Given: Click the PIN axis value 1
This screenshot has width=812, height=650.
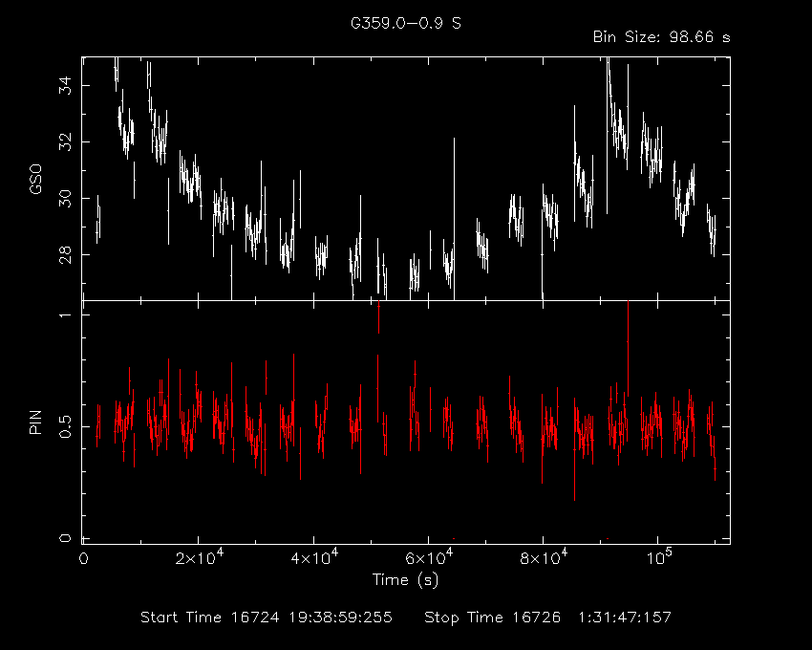Looking at the screenshot, I should click(x=65, y=314).
